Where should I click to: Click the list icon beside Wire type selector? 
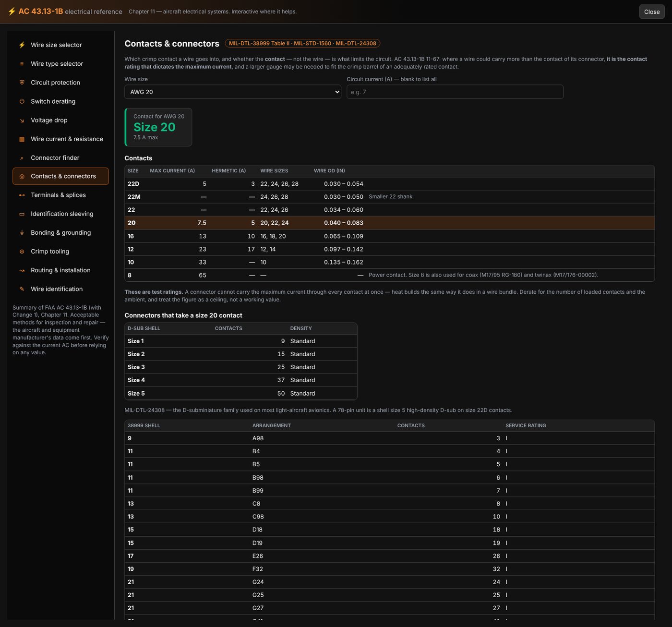22,64
